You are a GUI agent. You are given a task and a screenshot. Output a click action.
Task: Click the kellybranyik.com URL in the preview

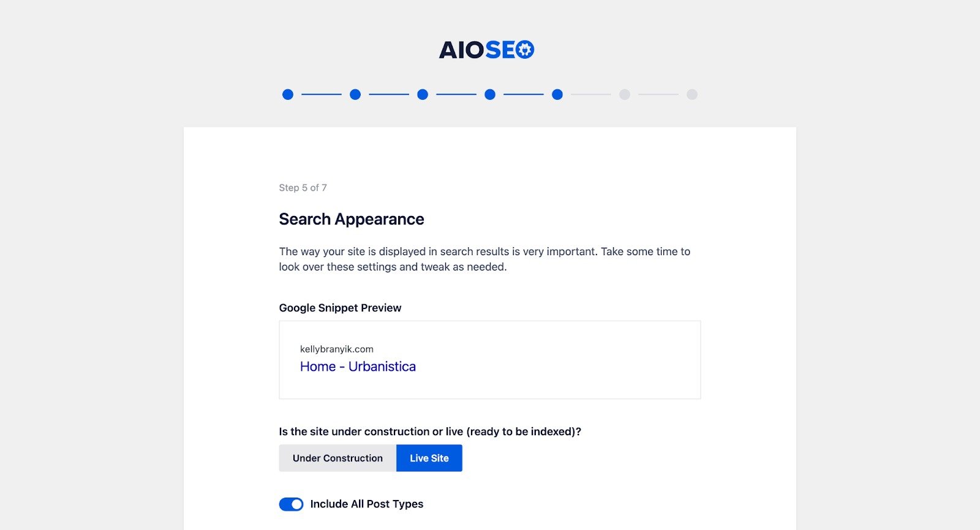336,349
